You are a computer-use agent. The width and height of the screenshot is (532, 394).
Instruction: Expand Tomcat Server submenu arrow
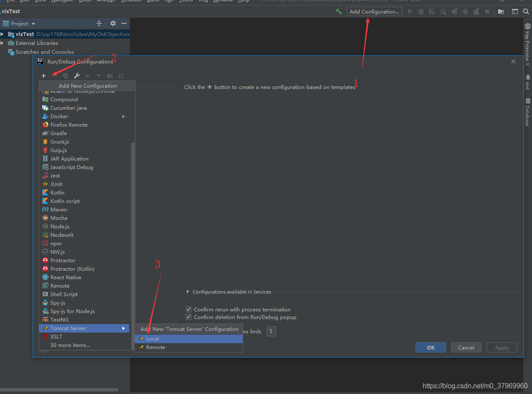(124, 328)
